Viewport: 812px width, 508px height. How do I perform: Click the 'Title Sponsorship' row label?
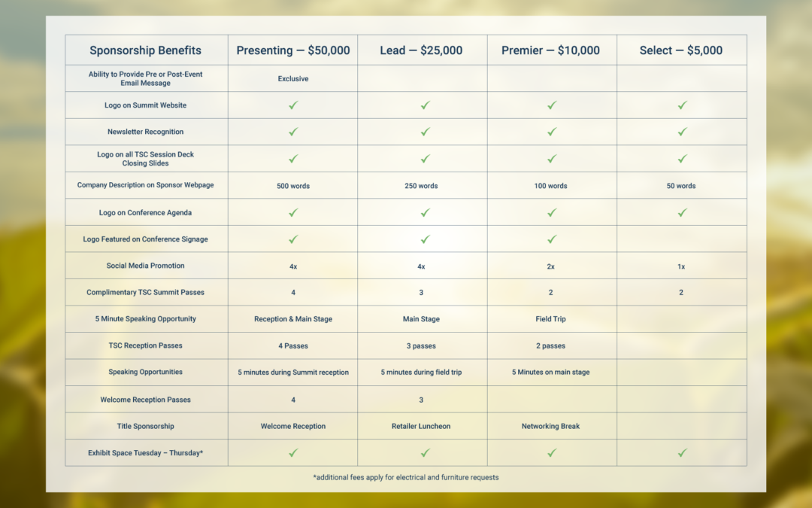pyautogui.click(x=146, y=426)
